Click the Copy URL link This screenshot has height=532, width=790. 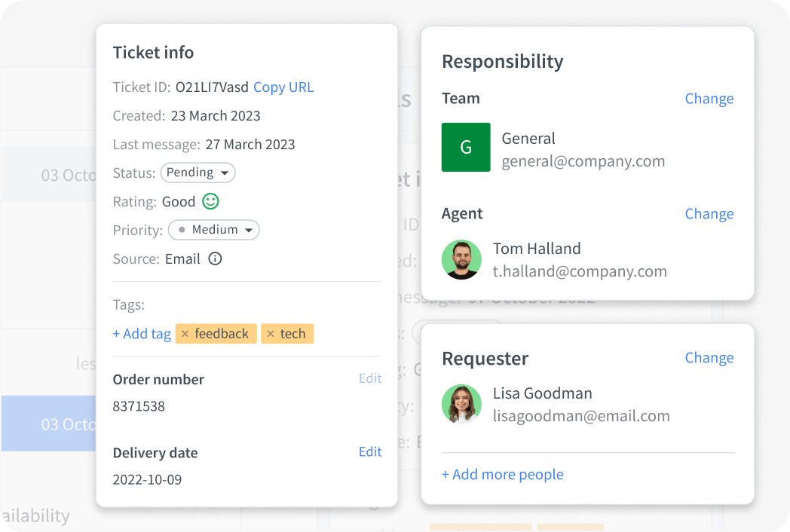[283, 87]
